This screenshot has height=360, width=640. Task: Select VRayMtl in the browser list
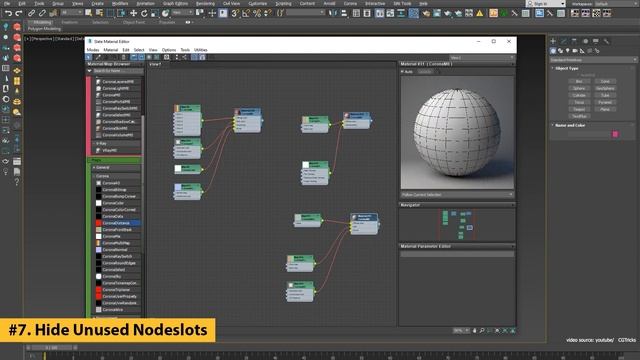110,150
